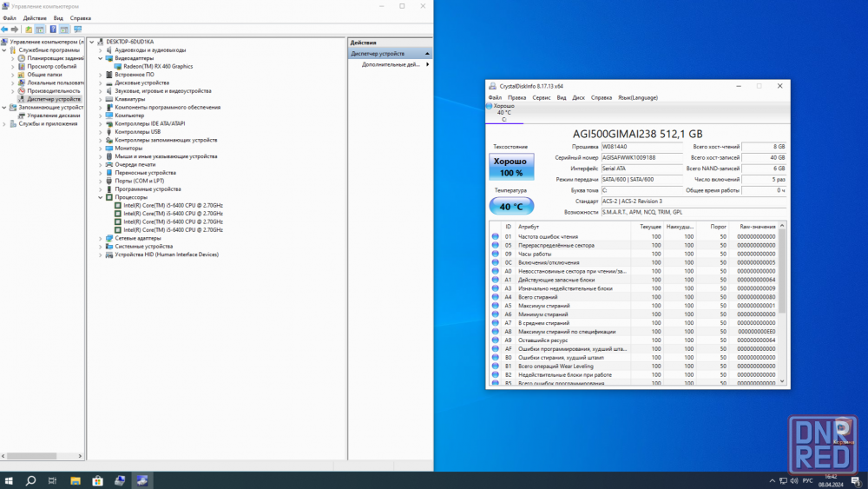Open the Действие menu in Computer Management
The width and height of the screenshot is (868, 489).
click(x=35, y=17)
